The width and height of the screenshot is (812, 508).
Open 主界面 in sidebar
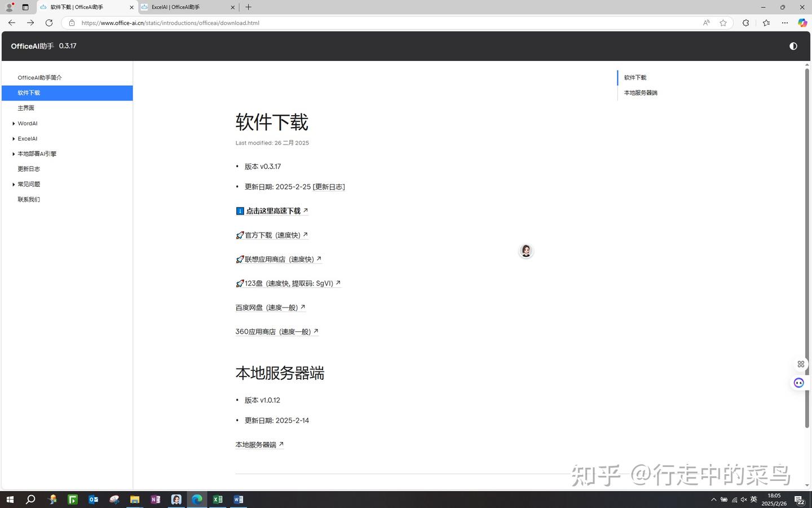click(26, 108)
